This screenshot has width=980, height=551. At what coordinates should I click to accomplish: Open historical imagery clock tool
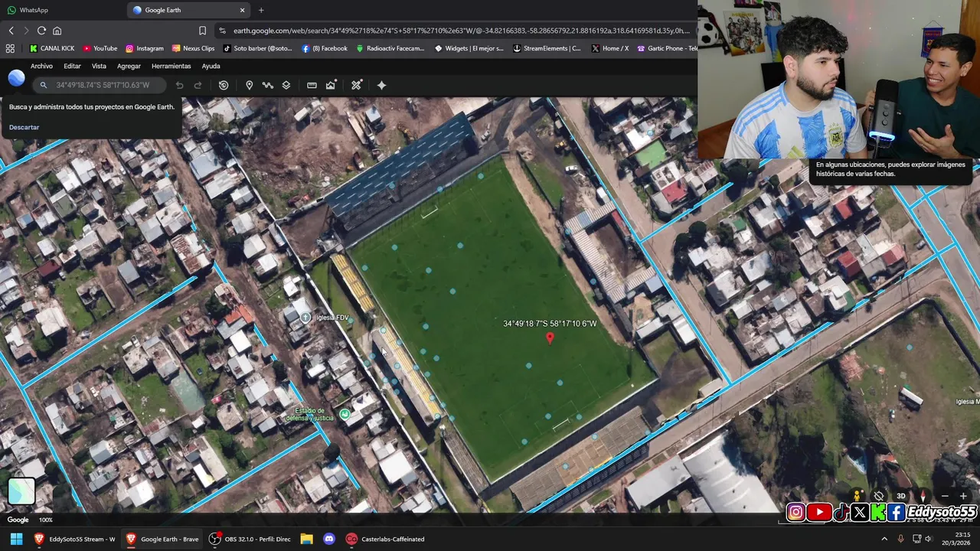[x=224, y=85]
